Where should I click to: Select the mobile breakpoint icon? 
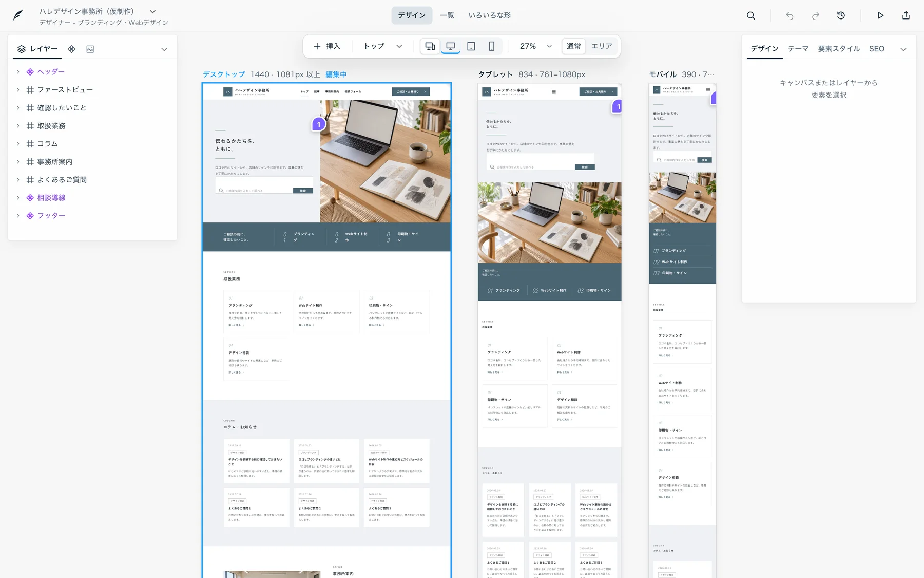(491, 46)
